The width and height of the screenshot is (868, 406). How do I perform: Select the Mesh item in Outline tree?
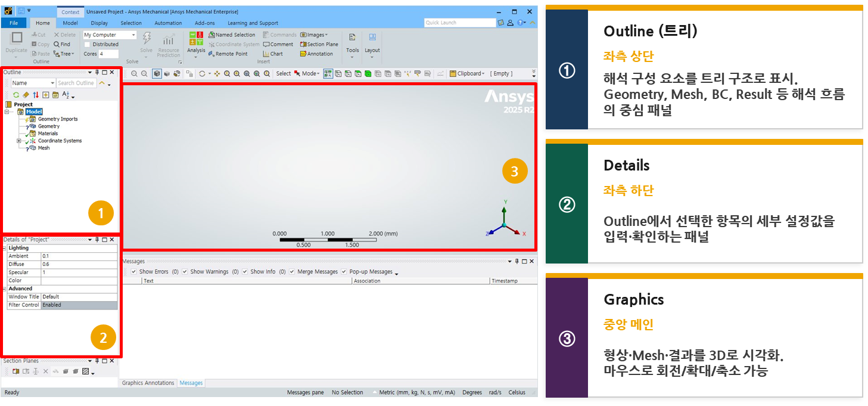click(44, 148)
